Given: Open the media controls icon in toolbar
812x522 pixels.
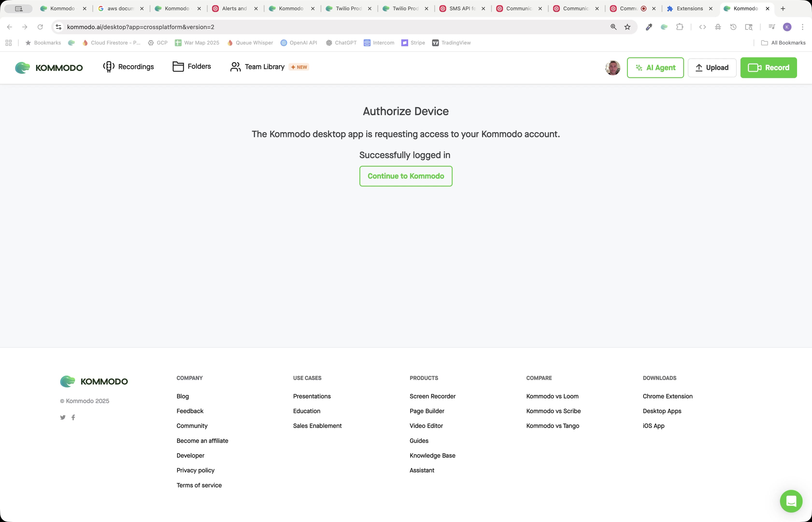Looking at the screenshot, I should [772, 27].
